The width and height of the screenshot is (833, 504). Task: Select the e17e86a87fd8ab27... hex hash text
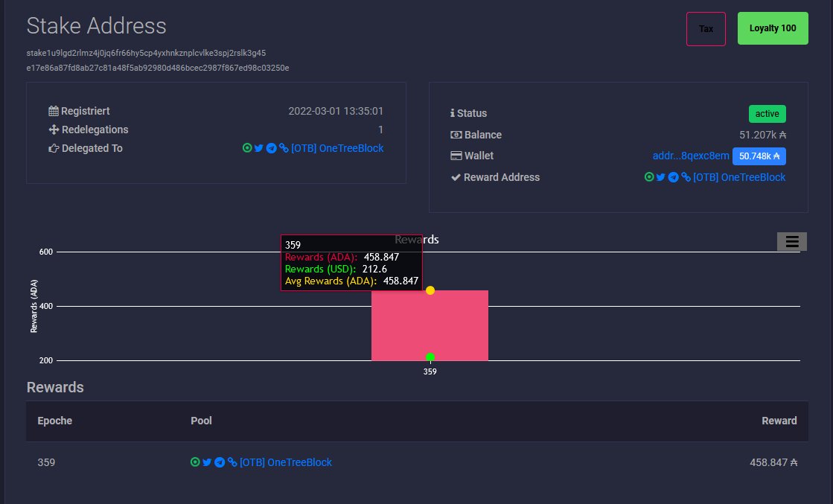point(158,68)
